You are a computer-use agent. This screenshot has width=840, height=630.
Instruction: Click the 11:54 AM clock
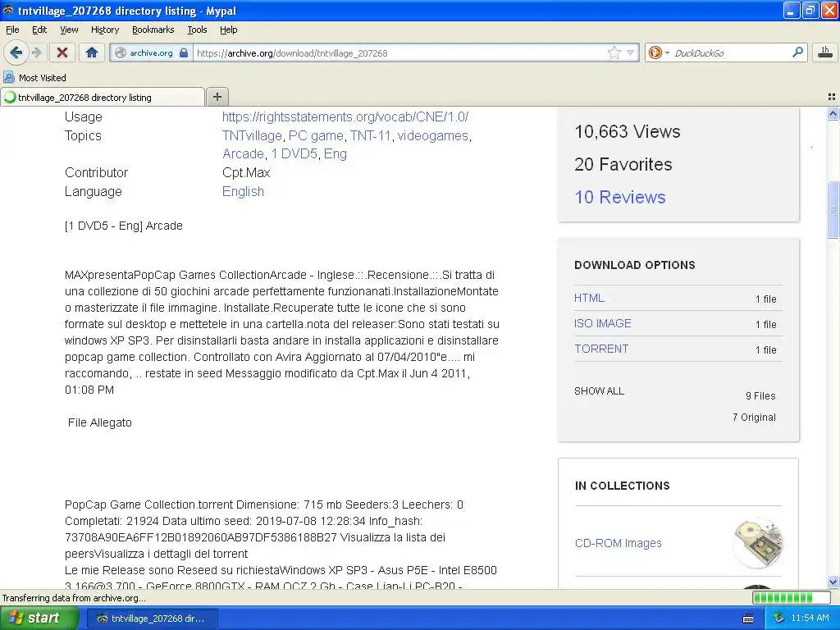click(x=810, y=619)
